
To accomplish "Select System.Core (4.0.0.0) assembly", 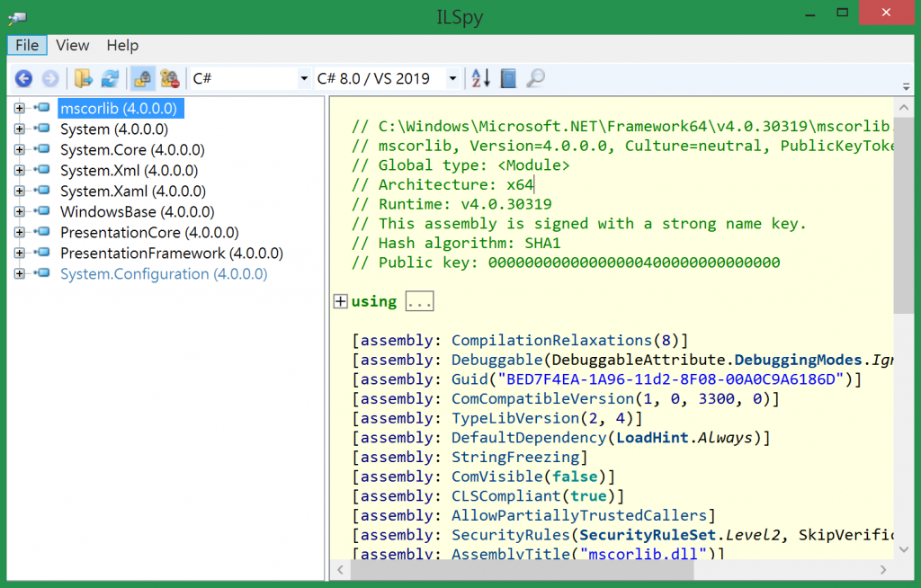I will (132, 150).
